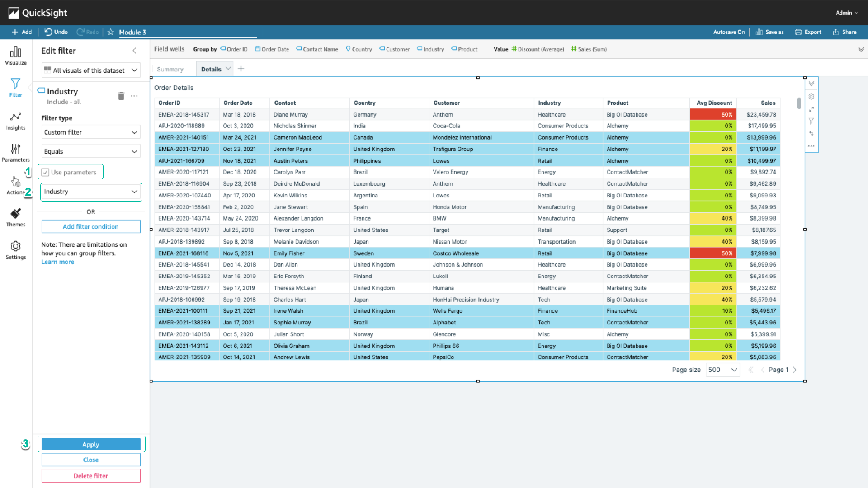This screenshot has width=868, height=488.
Task: Click the Autosave On indicator
Action: tap(729, 32)
